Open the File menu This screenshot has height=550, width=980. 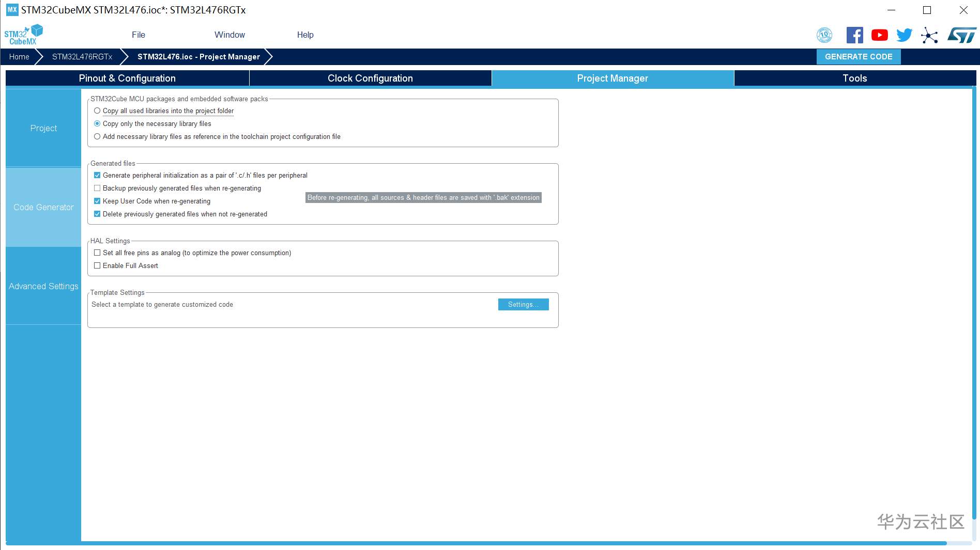click(x=139, y=35)
